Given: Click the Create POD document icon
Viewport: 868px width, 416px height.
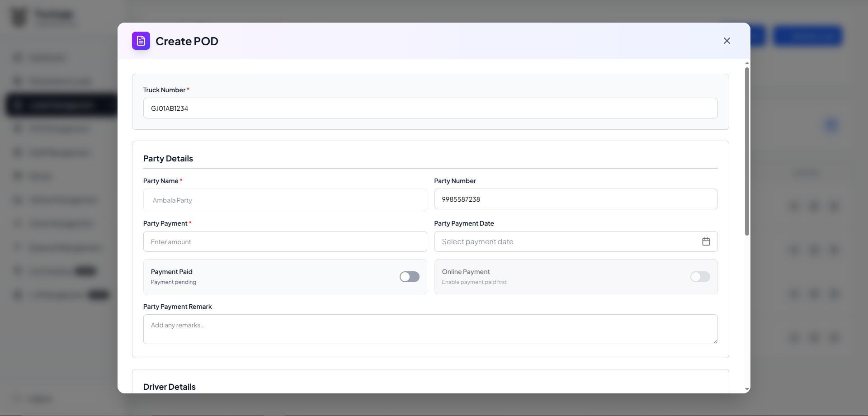Looking at the screenshot, I should point(141,41).
